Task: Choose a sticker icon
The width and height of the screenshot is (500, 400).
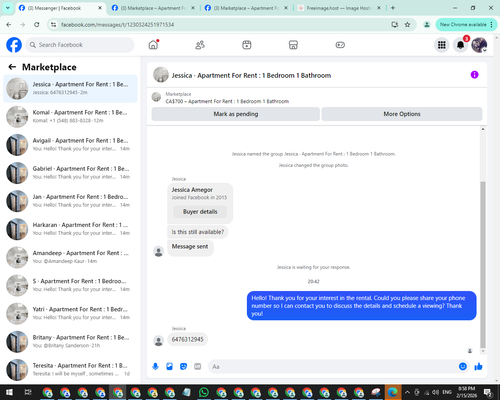Action: tap(183, 367)
